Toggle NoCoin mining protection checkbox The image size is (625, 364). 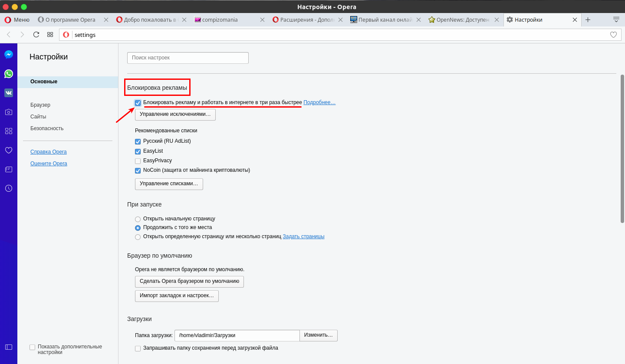(x=138, y=171)
